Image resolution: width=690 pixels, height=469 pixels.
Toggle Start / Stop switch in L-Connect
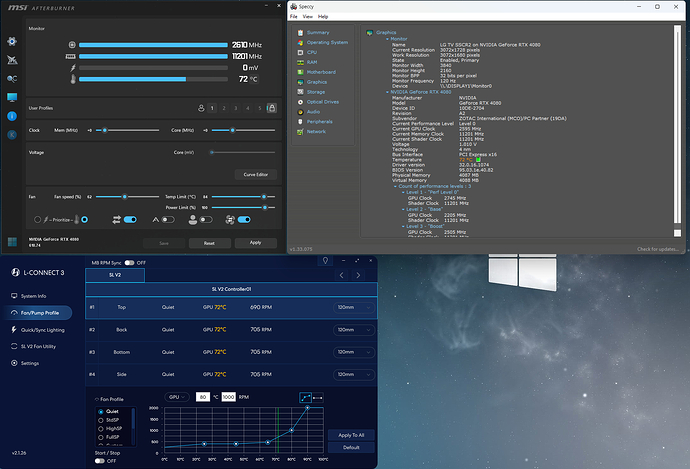click(x=99, y=461)
